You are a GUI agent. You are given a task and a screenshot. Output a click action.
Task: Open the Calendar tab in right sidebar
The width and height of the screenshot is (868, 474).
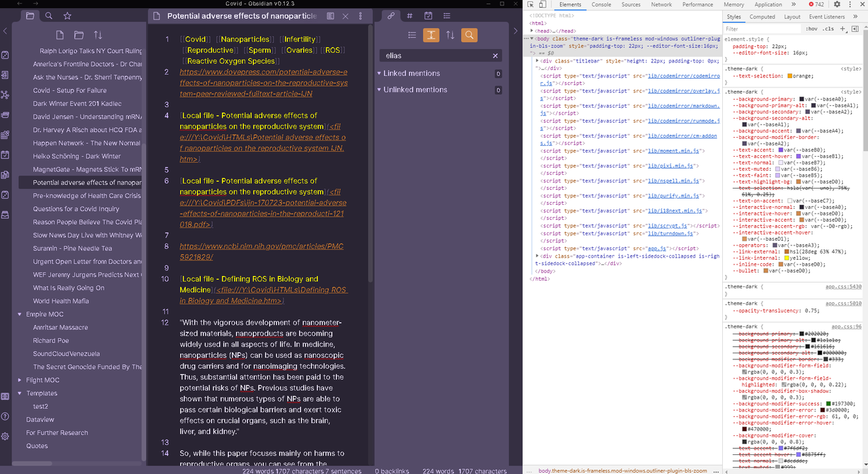click(429, 16)
